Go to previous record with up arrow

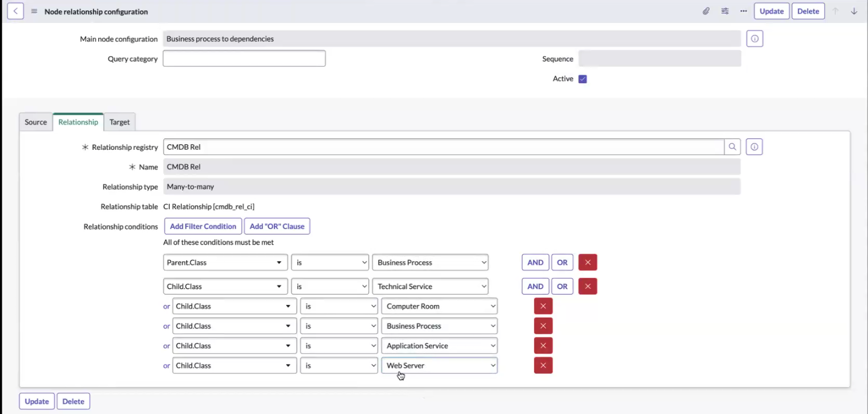(836, 11)
